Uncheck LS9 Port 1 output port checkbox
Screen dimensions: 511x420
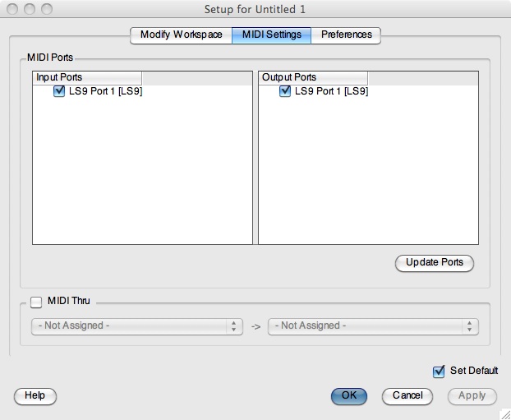pyautogui.click(x=285, y=92)
